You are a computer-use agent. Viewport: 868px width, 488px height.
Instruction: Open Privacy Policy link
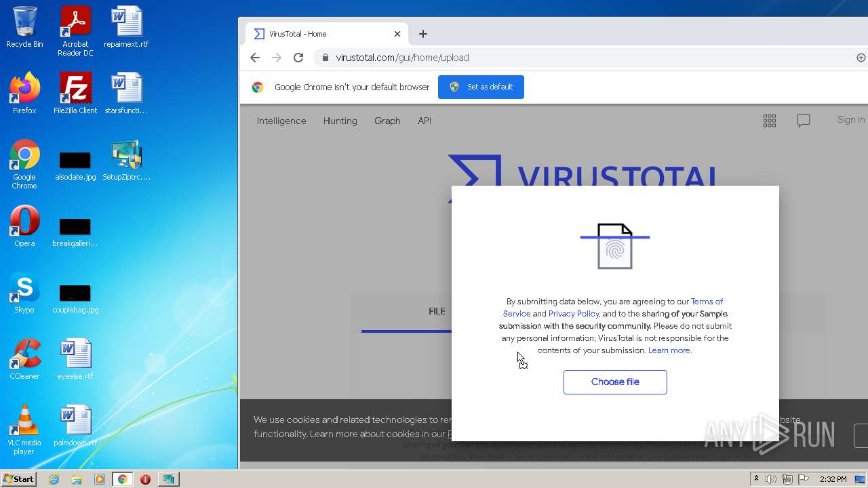pos(574,314)
